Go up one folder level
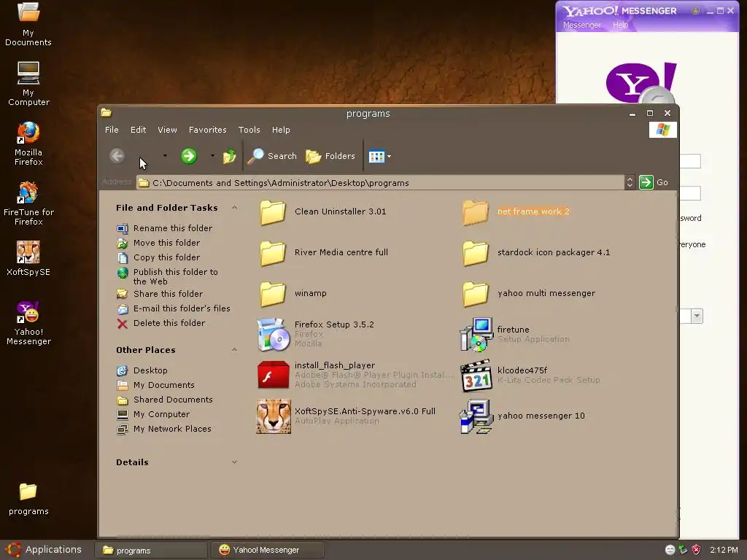This screenshot has height=560, width=747. click(230, 156)
